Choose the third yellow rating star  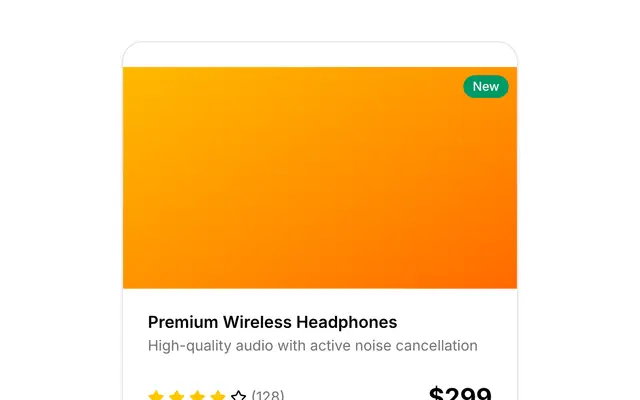[197, 396]
